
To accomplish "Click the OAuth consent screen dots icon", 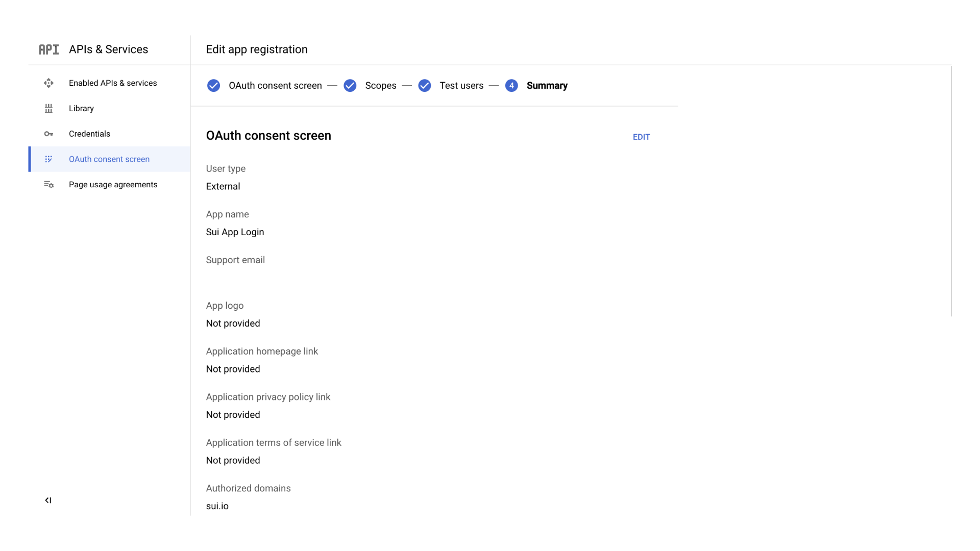I will [48, 159].
